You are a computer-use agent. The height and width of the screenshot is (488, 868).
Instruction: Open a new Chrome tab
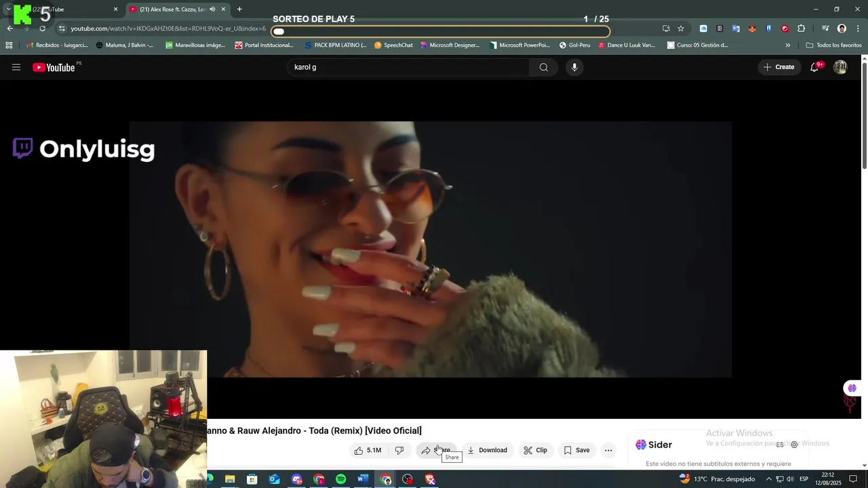click(239, 9)
